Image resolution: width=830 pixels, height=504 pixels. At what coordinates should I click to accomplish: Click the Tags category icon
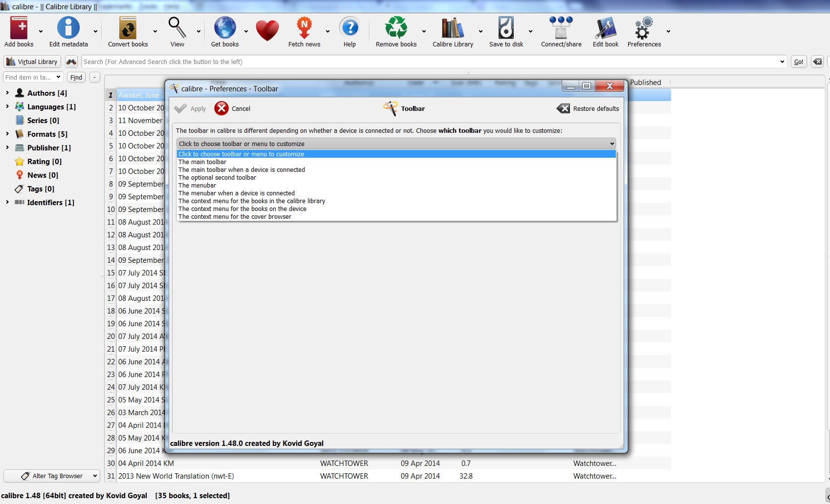pyautogui.click(x=20, y=189)
